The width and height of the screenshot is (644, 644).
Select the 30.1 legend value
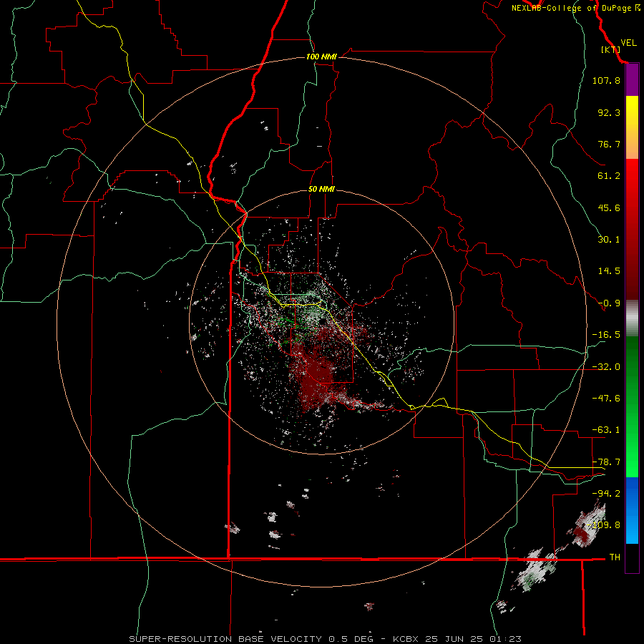click(x=609, y=240)
